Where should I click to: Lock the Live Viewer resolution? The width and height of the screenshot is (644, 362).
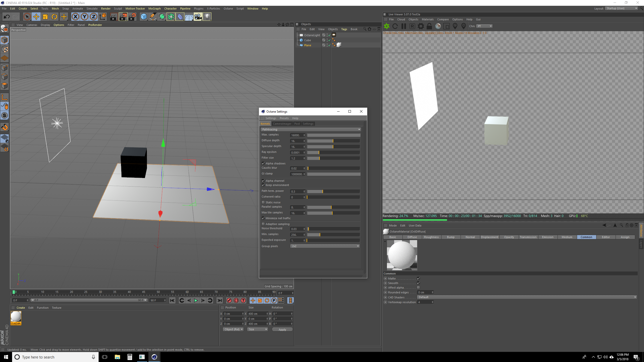429,26
